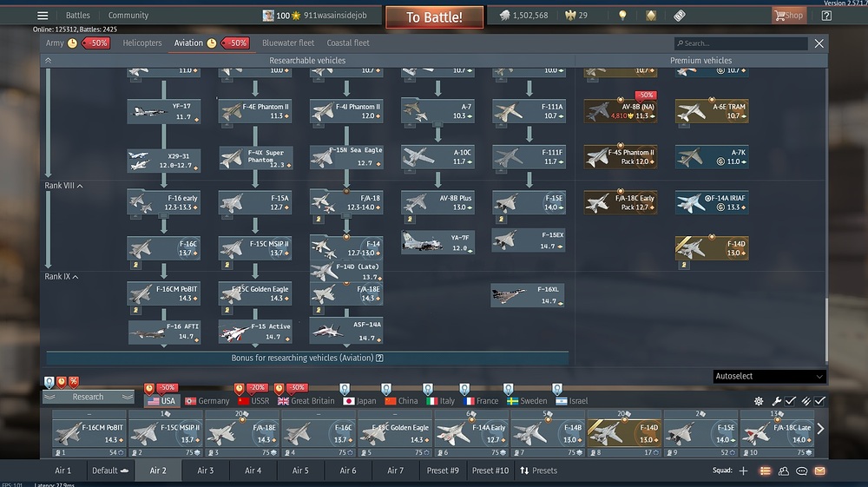The height and width of the screenshot is (487, 868).
Task: Select the F-15EX aircraft card
Action: (x=529, y=240)
